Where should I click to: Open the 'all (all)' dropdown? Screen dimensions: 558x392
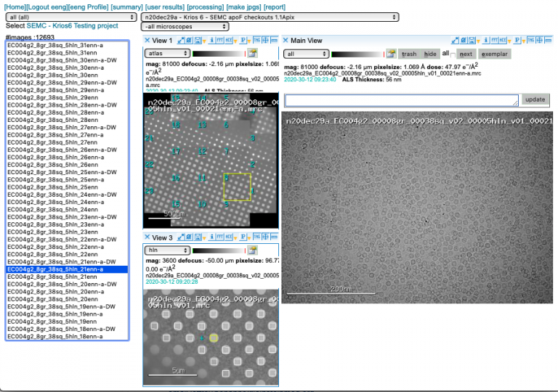[x=71, y=17]
